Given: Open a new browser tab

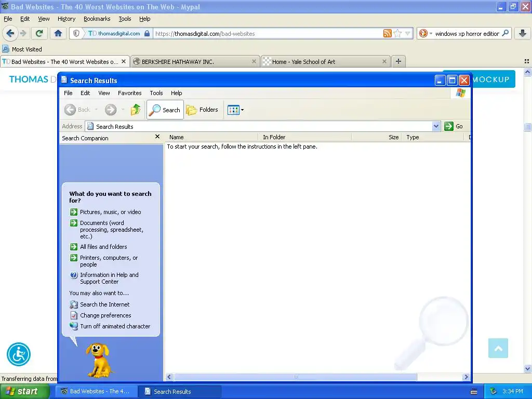Looking at the screenshot, I should point(398,61).
